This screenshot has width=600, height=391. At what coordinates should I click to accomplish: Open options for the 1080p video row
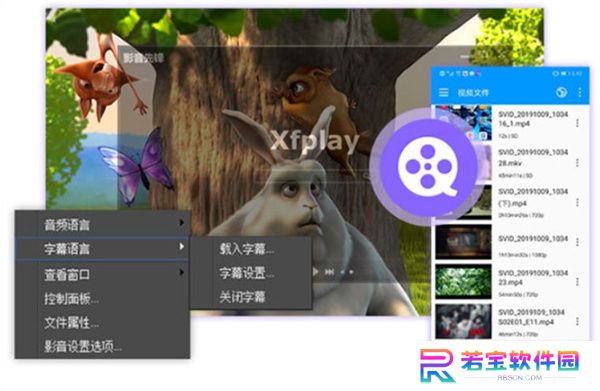[x=577, y=242]
